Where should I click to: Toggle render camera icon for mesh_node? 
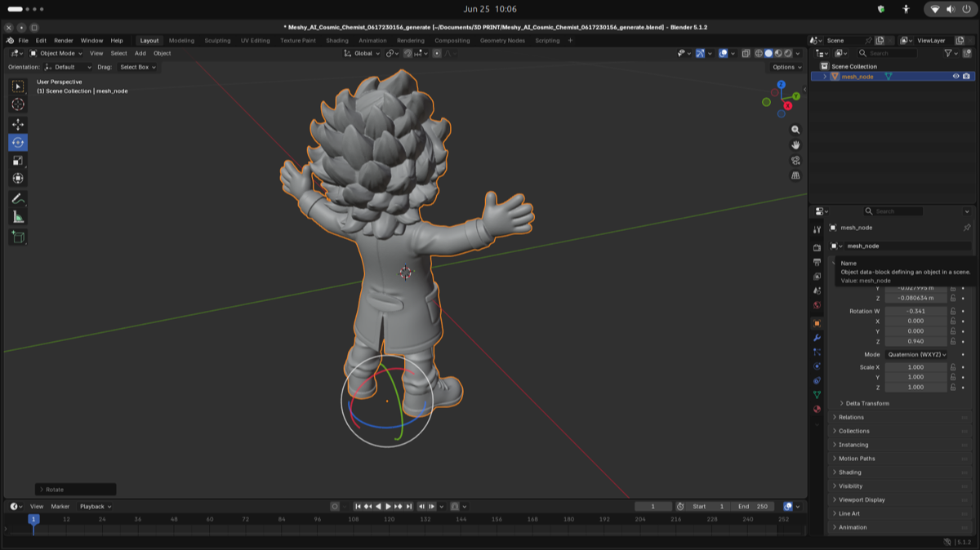click(967, 77)
